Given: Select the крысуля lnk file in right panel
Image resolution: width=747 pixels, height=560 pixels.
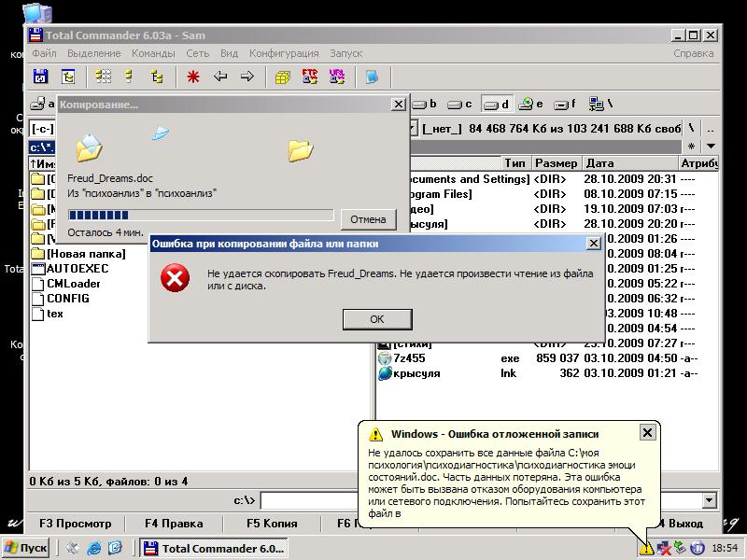Looking at the screenshot, I should pyautogui.click(x=539, y=373).
